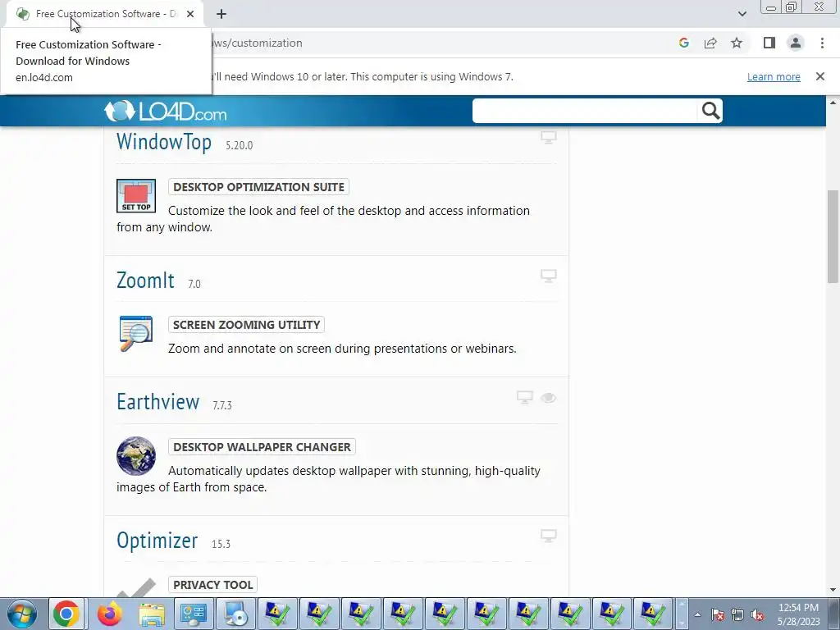Open the WindowTop title link
Screen dimensions: 840x630
pos(164,143)
